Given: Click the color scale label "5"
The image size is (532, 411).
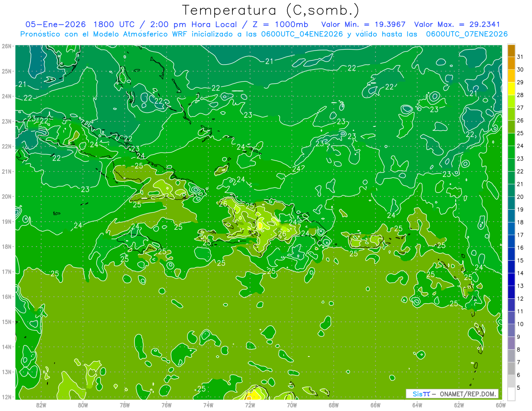Looking at the screenshot, I should [519, 388].
